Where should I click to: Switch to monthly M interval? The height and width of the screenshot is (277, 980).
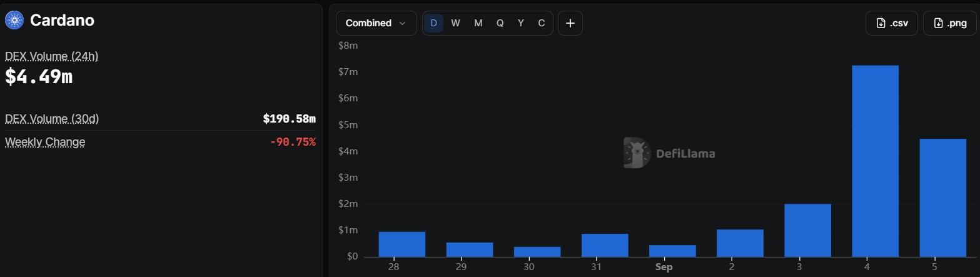point(478,23)
